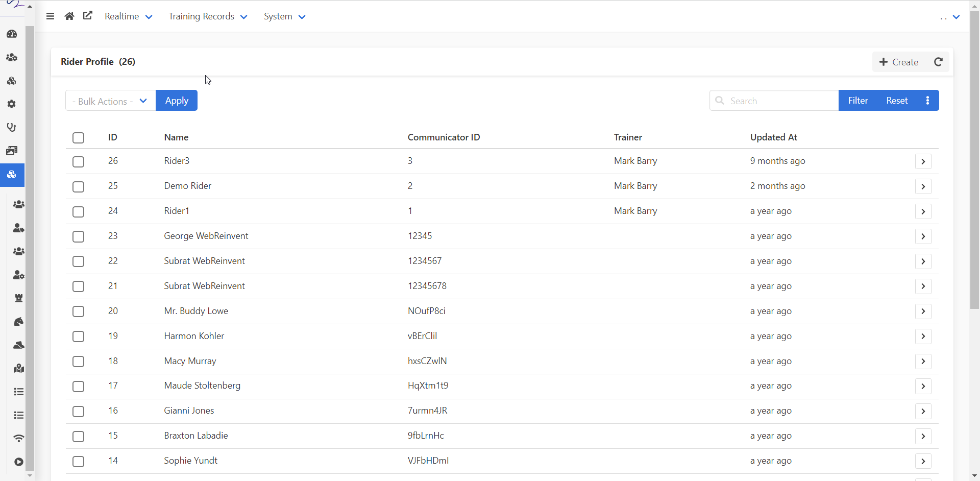Image resolution: width=980 pixels, height=481 pixels.
Task: Open the external link icon in top bar
Action: (87, 16)
